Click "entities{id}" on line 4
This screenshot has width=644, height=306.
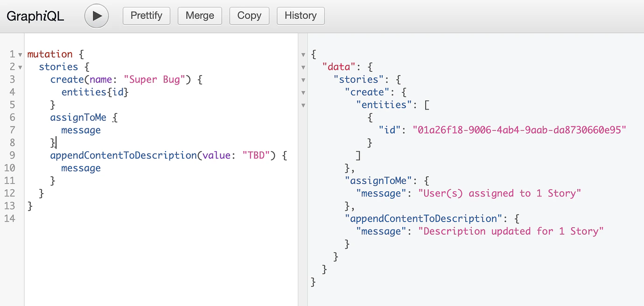(95, 92)
